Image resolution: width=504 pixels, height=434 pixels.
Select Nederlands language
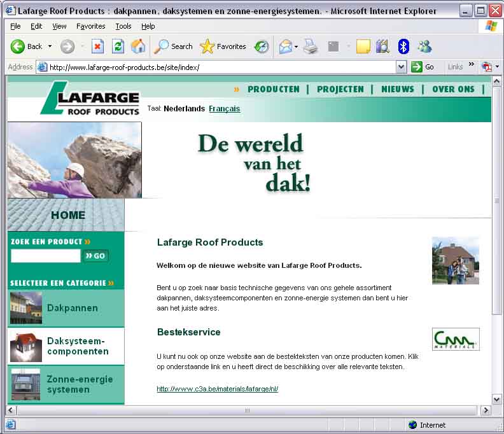click(x=184, y=109)
